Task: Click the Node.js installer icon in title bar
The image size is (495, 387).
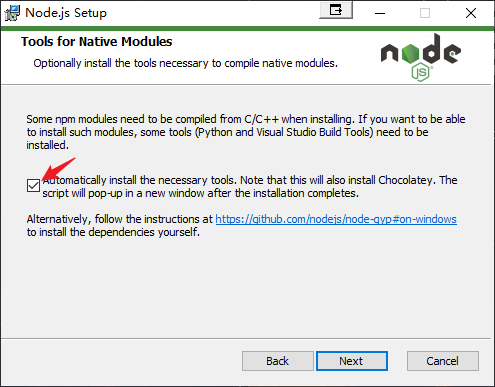Action: click(12, 13)
